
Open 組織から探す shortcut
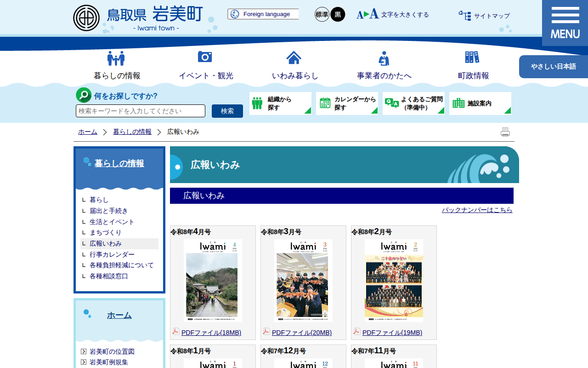[x=280, y=103]
